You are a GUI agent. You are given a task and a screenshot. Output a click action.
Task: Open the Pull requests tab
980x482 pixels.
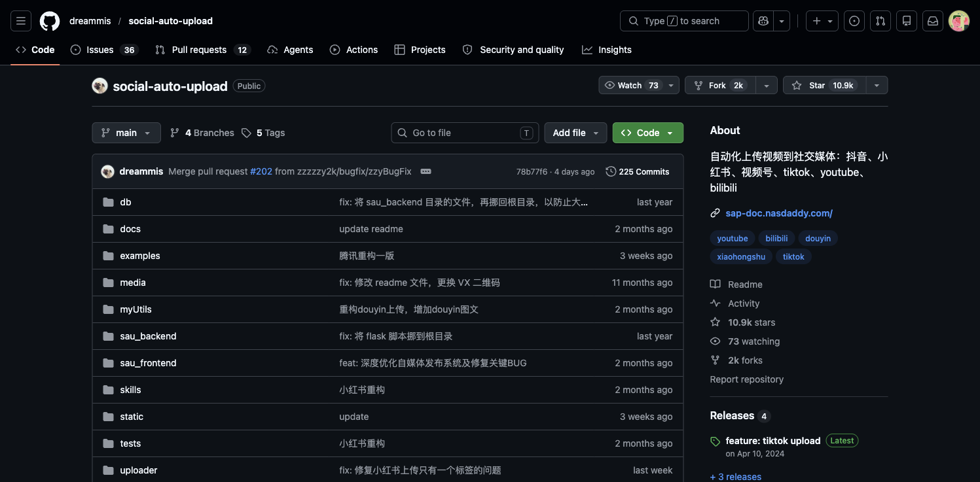tap(202, 50)
